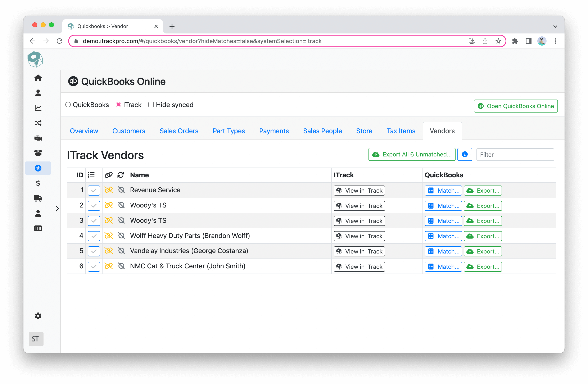Toggle the checkbox for NMC Cat & Truck Center

tap(94, 266)
